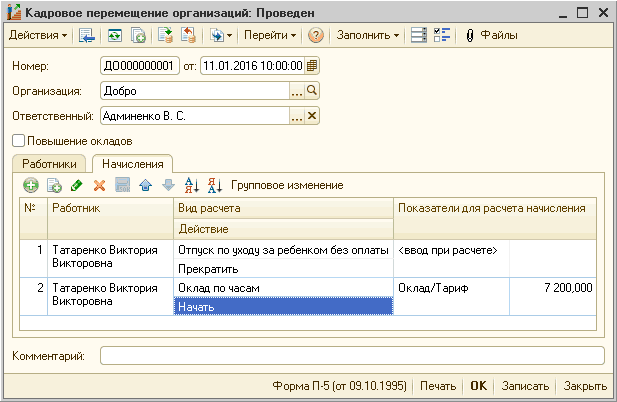Click the copy document icon in the top toolbar
This screenshot has width=617, height=402.
138,35
